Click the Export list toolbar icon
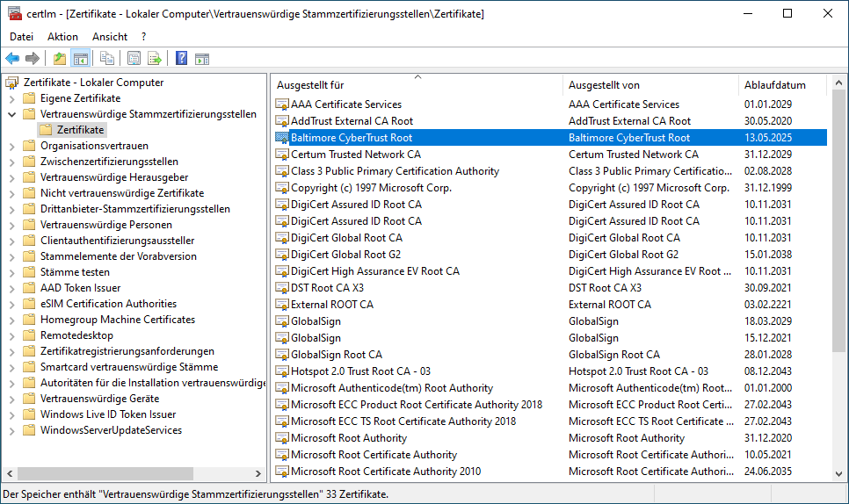Image resolution: width=849 pixels, height=504 pixels. 155,59
